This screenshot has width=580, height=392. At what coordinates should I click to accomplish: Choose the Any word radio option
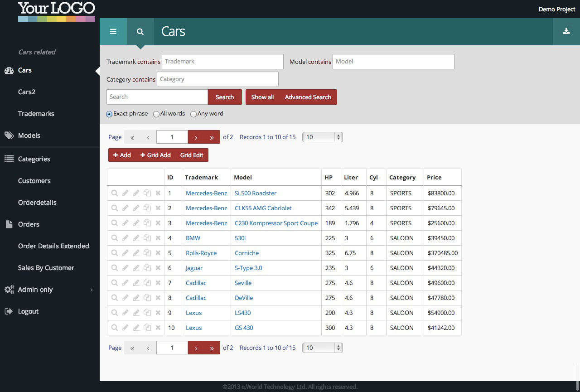pos(193,114)
